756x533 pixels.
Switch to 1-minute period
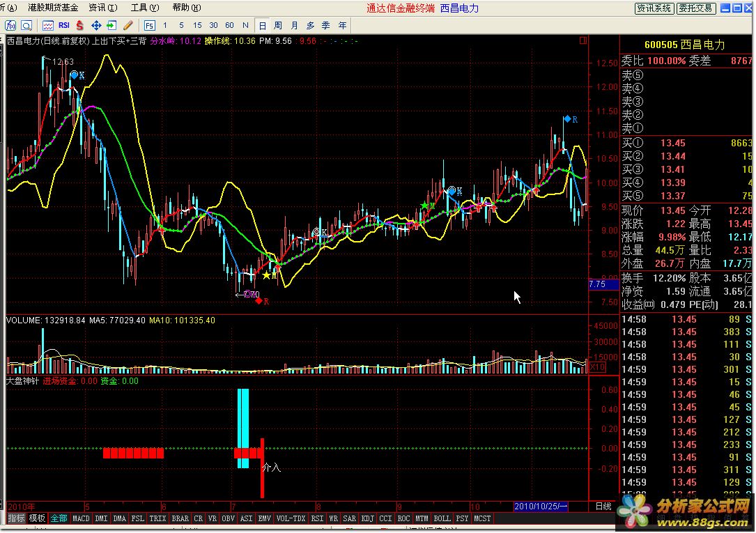point(165,26)
